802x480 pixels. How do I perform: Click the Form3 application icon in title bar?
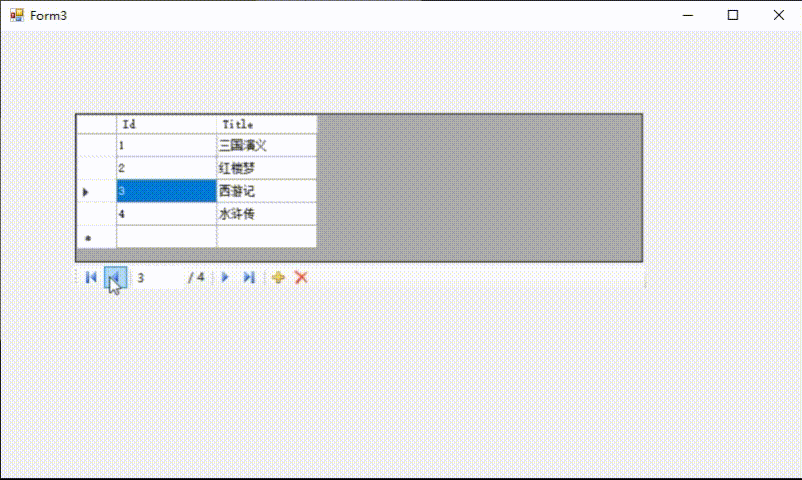point(17,15)
